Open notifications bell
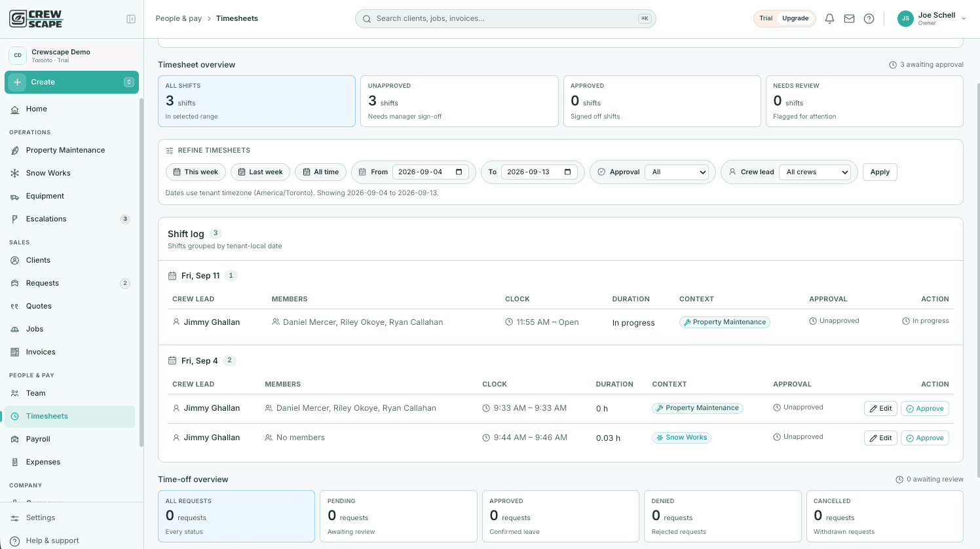Image resolution: width=980 pixels, height=549 pixels. (x=829, y=18)
